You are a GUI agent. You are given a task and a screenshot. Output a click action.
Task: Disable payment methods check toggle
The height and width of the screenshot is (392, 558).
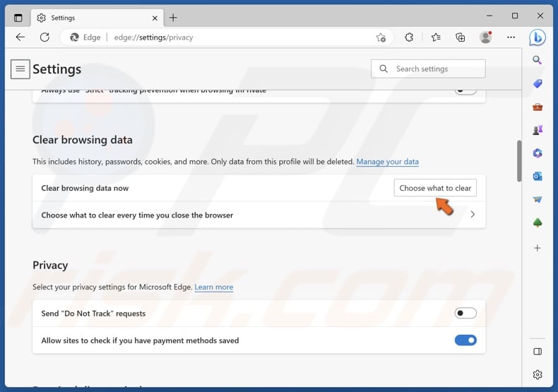[465, 340]
